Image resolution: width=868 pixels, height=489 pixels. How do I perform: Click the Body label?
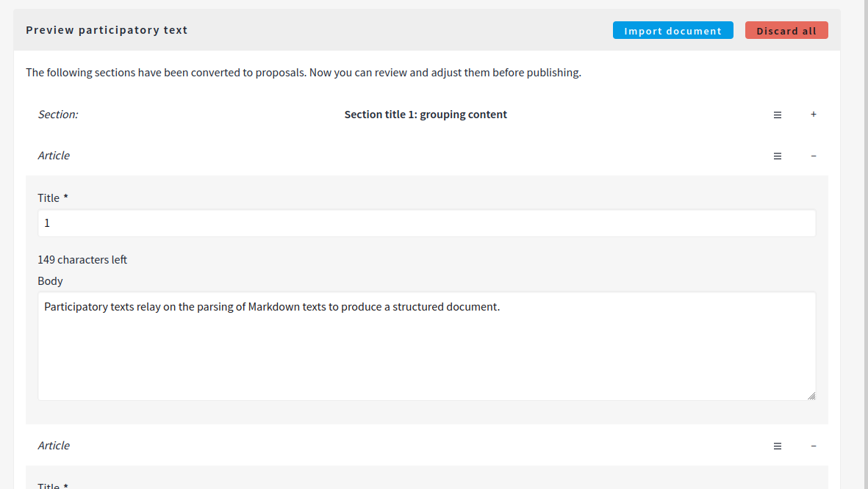51,281
